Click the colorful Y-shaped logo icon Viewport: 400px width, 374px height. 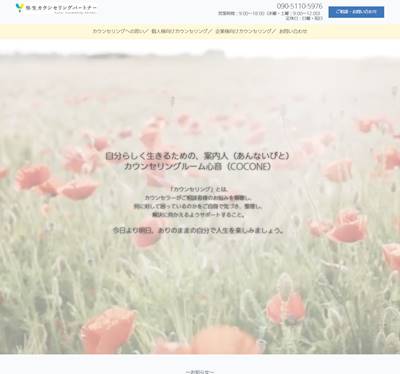(20, 7)
